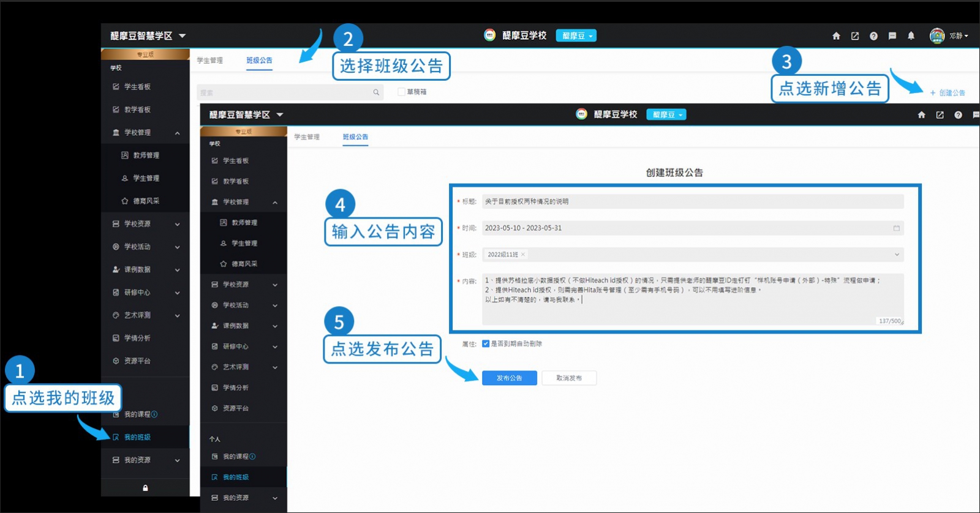
Task: Click the announcement content text area
Action: (x=692, y=299)
